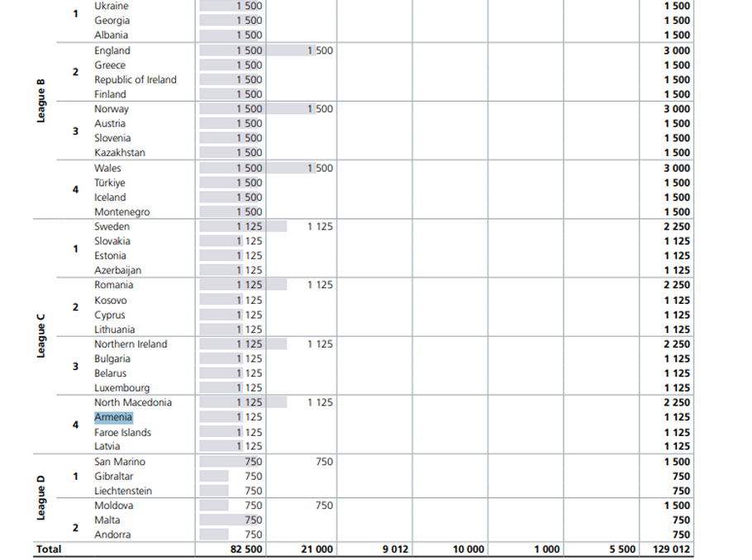This screenshot has width=752, height=560.
Task: Click the Sweden country name
Action: tap(112, 226)
